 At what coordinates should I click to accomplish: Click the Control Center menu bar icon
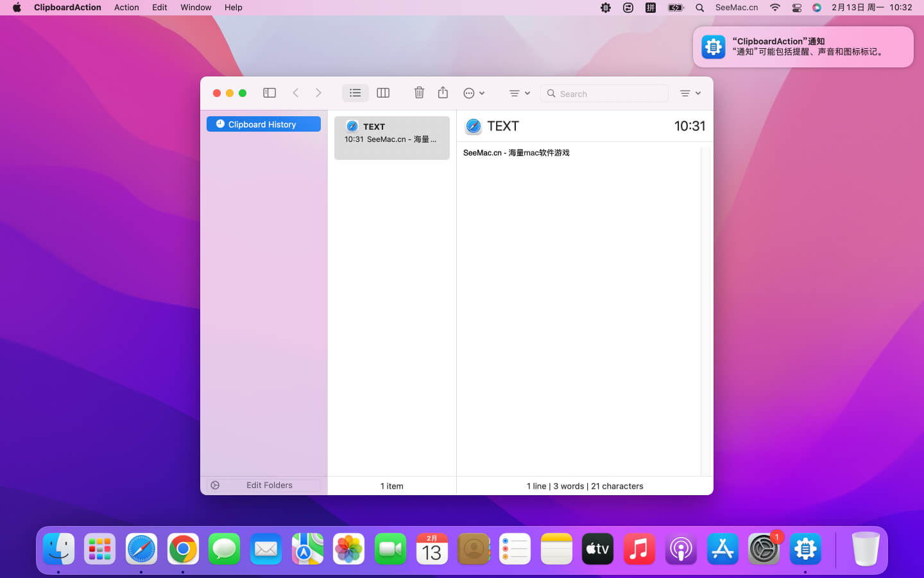796,8
